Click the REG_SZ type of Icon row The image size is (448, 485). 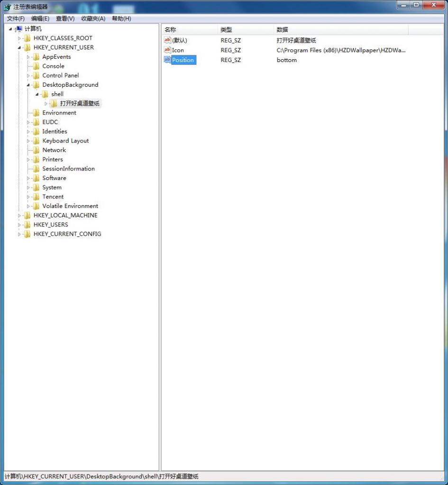(231, 50)
